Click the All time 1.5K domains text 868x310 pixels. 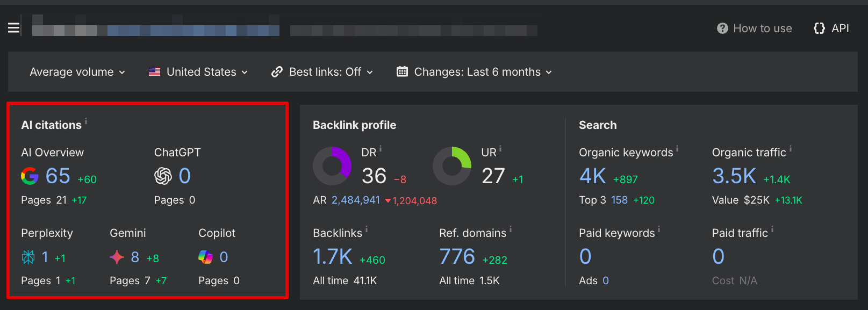pos(470,280)
